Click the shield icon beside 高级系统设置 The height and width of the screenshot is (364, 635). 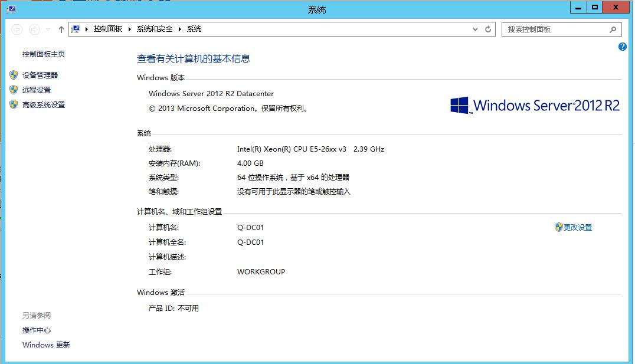(x=14, y=104)
